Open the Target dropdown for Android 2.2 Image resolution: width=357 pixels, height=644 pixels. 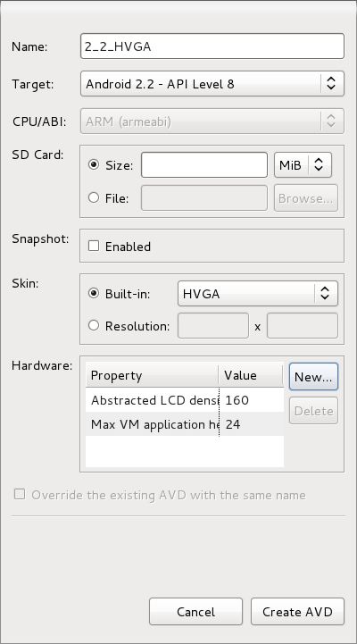pos(212,84)
